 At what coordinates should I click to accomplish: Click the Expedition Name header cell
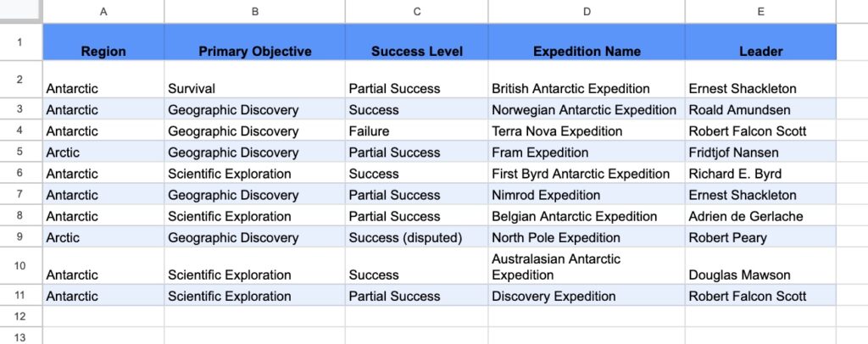click(x=586, y=51)
